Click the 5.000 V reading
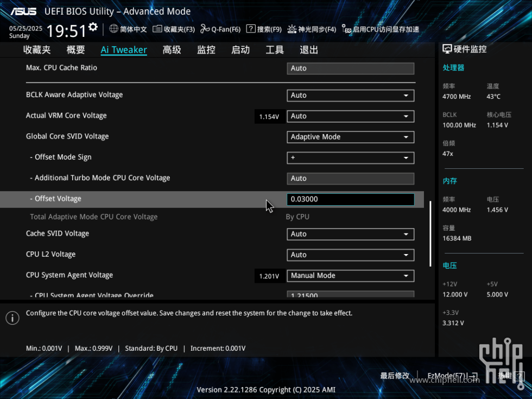Viewport: 532px width, 399px height. point(497,294)
